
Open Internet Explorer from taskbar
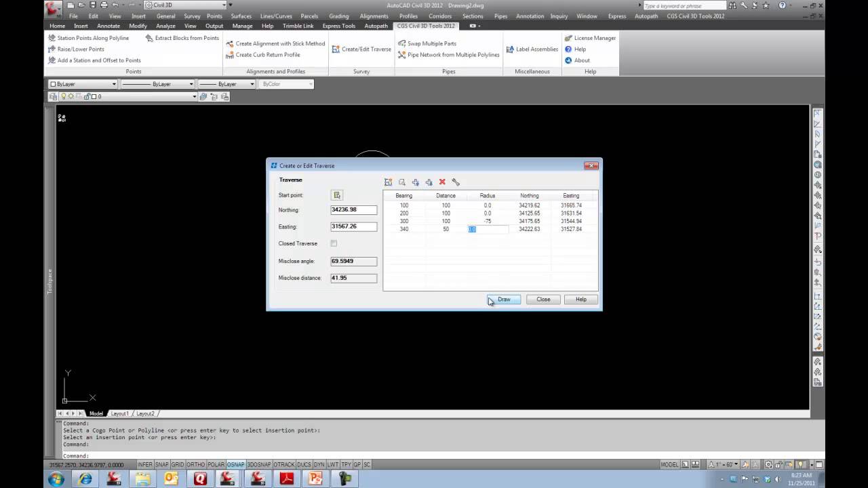[x=85, y=479]
